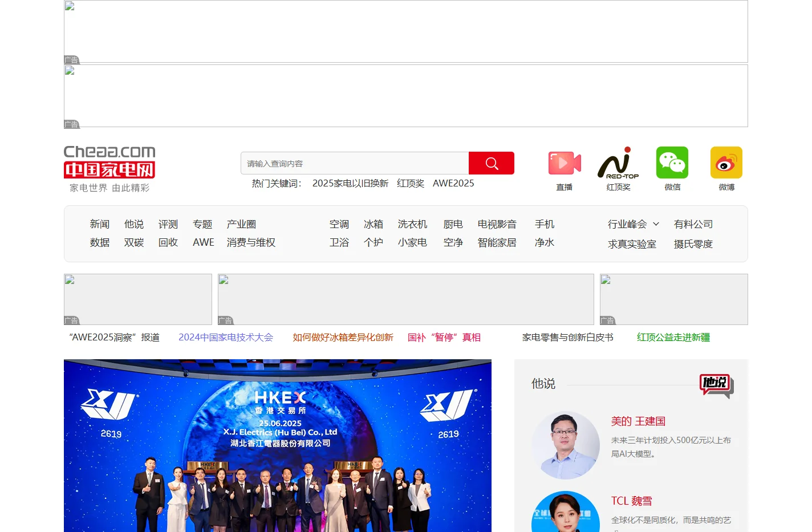
Task: Read 未来三年计划投入500亿元 excerpt
Action: (671, 447)
